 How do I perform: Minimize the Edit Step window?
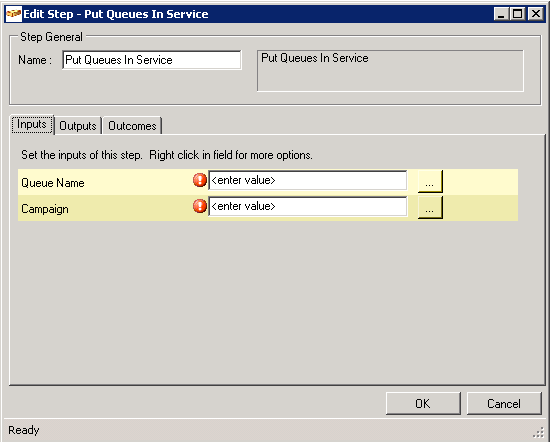point(501,14)
